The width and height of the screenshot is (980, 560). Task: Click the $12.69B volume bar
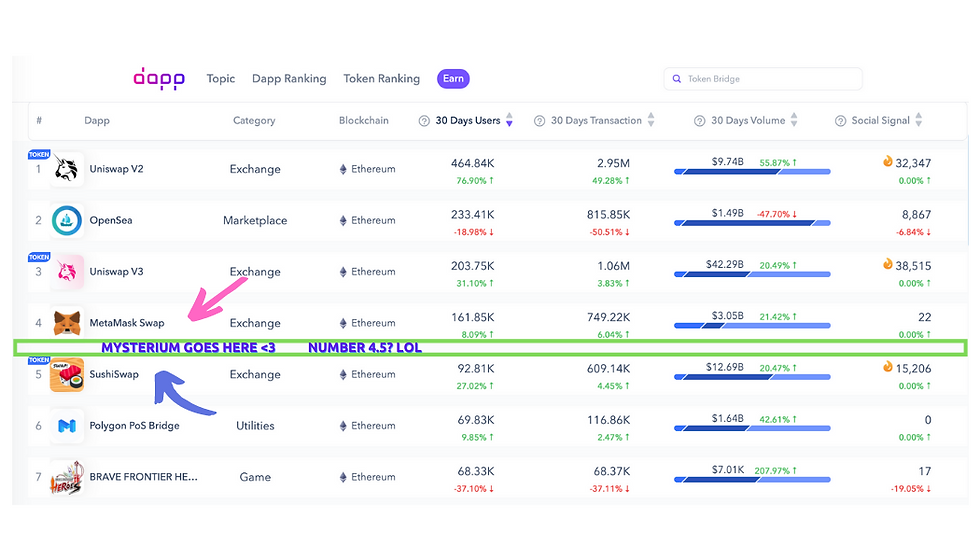click(x=752, y=377)
